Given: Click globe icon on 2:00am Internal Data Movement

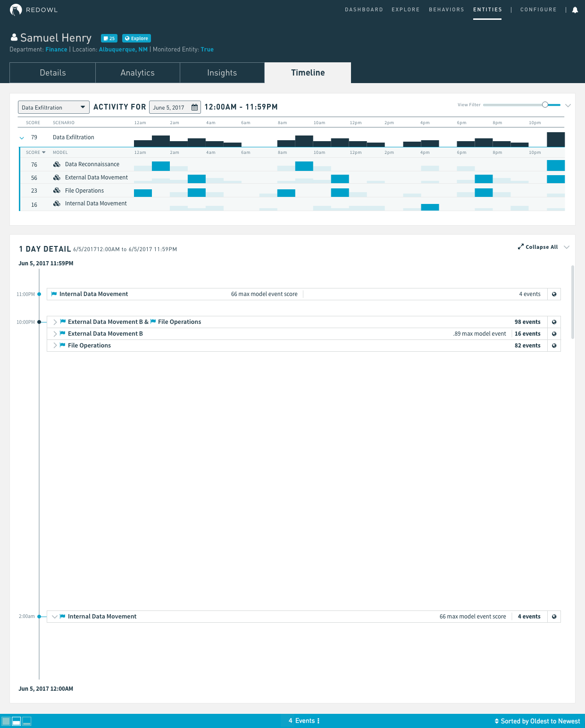Looking at the screenshot, I should (x=554, y=617).
